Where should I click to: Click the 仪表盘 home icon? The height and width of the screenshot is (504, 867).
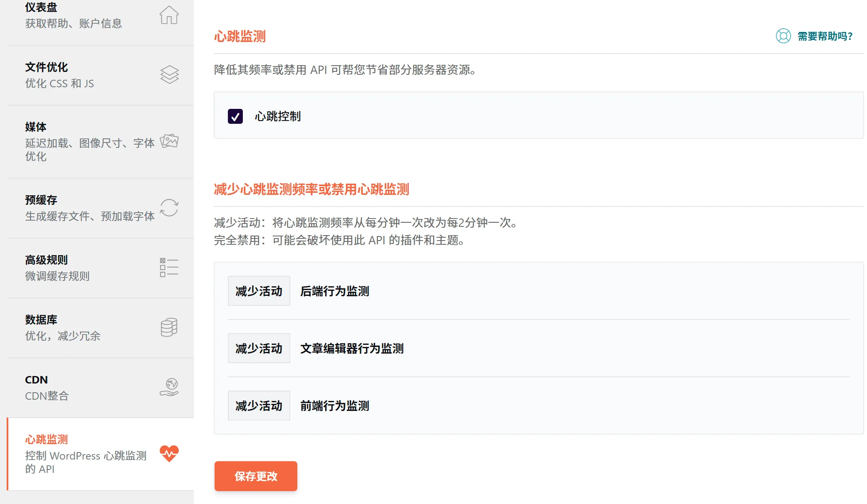tap(169, 16)
